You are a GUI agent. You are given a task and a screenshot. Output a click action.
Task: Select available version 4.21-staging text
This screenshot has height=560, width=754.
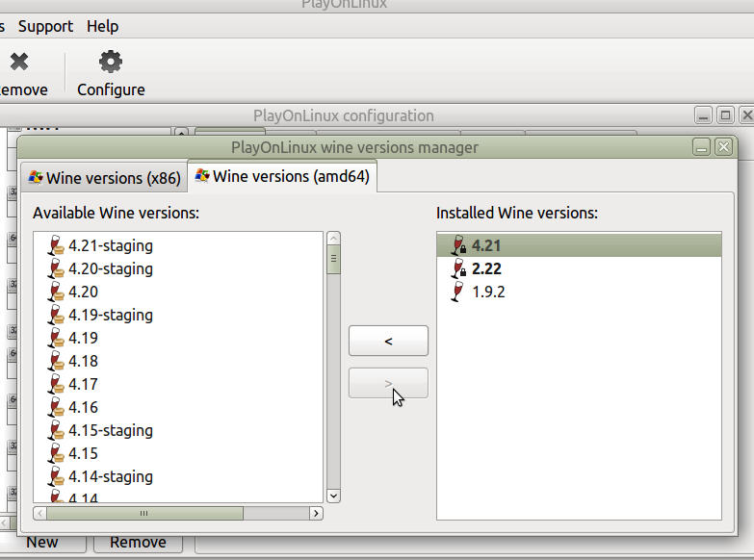pyautogui.click(x=111, y=245)
